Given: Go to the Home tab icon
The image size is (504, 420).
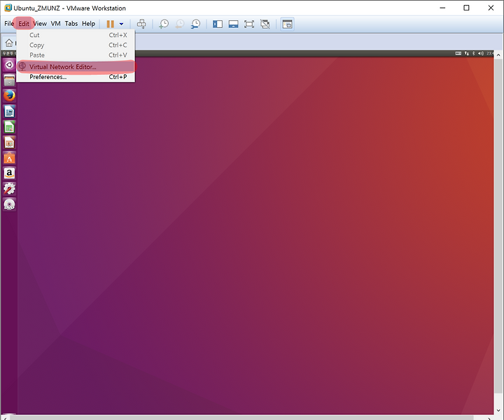Looking at the screenshot, I should point(9,43).
